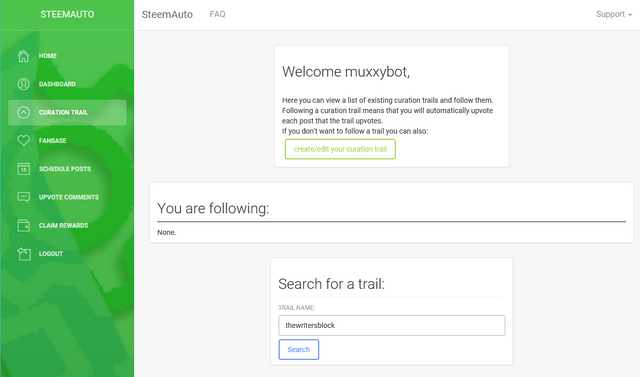Click the 'Welcome muxxybot,' heading
Screen dimensions: 640x377
pos(346,72)
